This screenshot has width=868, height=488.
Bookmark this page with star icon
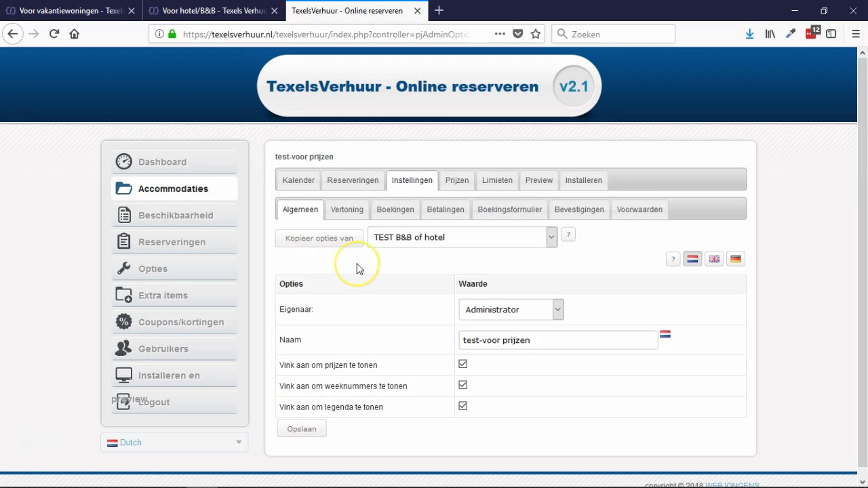tap(536, 34)
